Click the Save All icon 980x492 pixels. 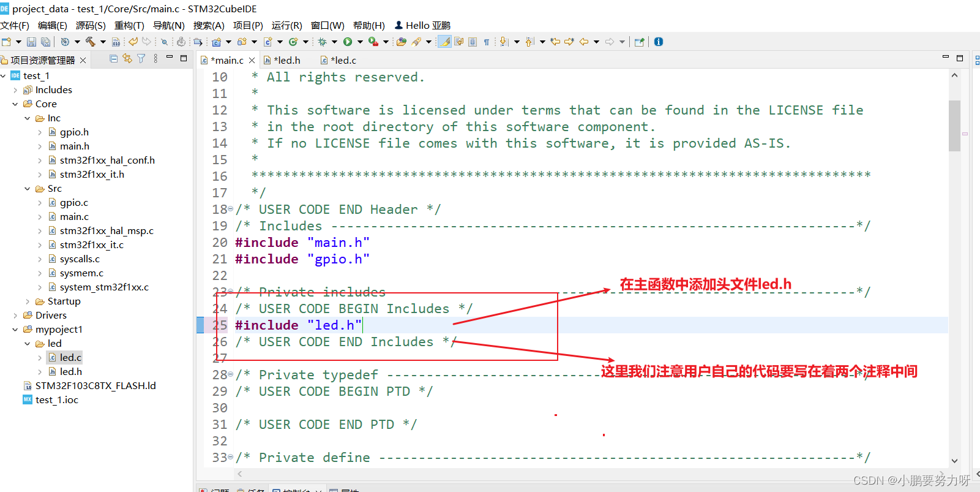coord(45,42)
